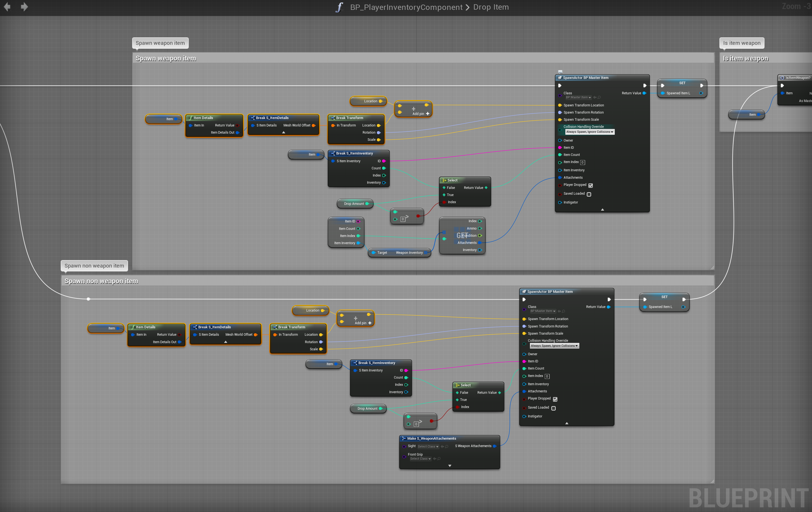Image resolution: width=812 pixels, height=512 pixels.
Task: Click the forward navigation arrow
Action: pyautogui.click(x=24, y=7)
